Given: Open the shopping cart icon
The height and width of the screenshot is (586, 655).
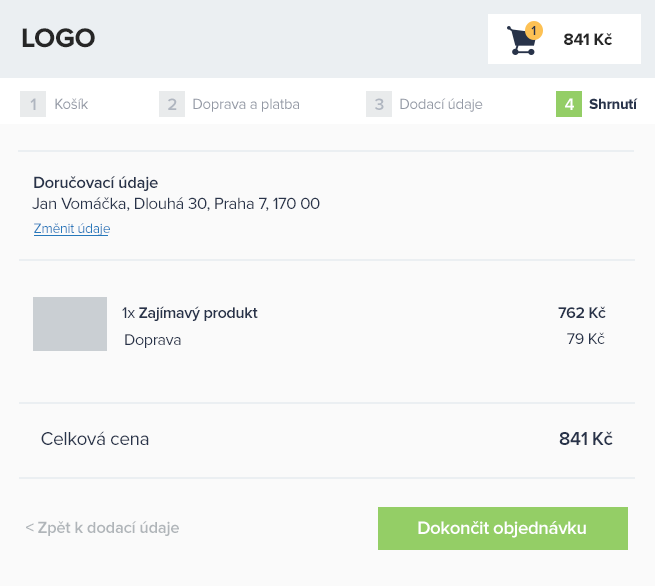Looking at the screenshot, I should pos(521,42).
